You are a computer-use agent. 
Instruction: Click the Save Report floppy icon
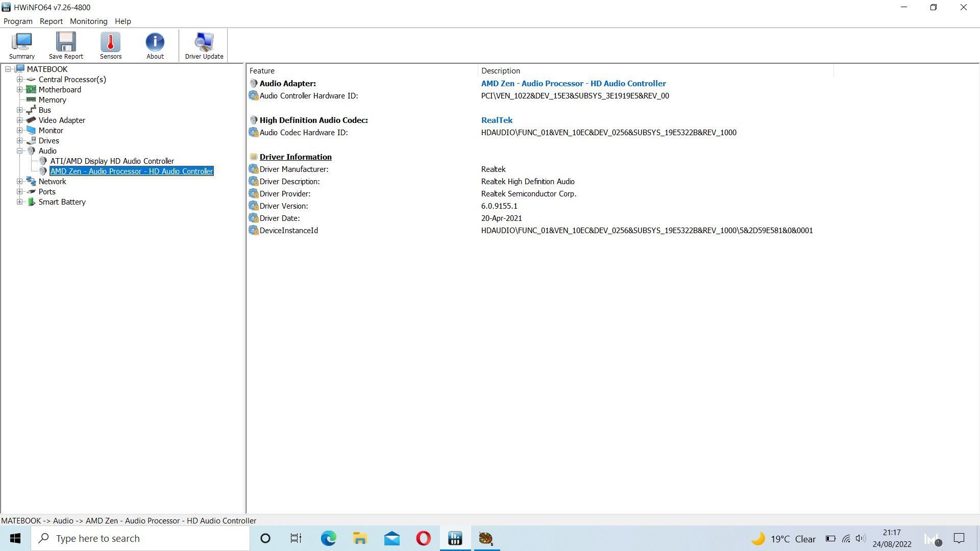click(x=66, y=46)
